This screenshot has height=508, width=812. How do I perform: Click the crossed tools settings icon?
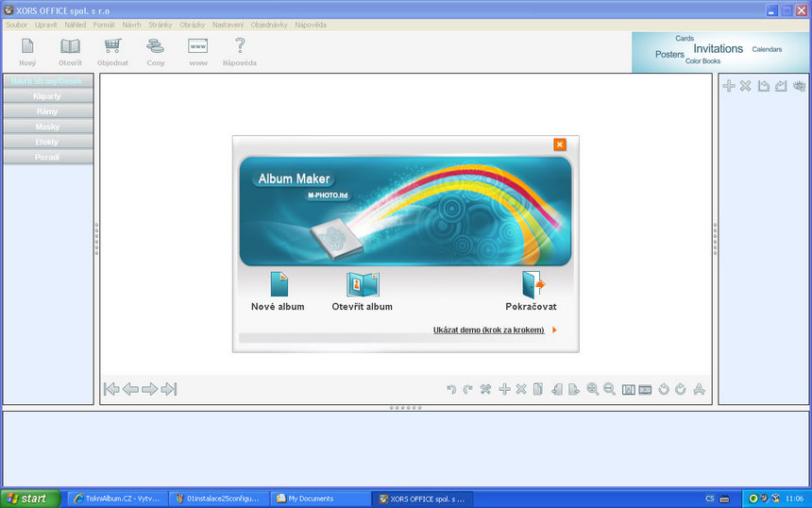(485, 389)
